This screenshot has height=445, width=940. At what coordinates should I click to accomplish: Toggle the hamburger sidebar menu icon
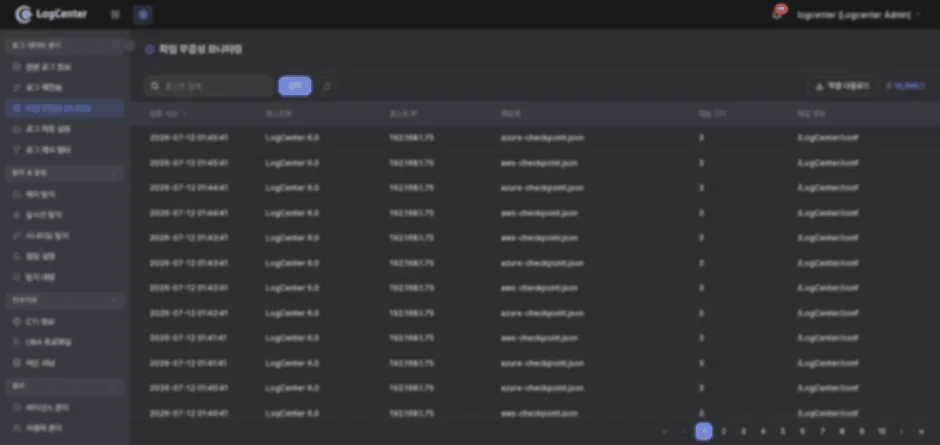pos(115,14)
